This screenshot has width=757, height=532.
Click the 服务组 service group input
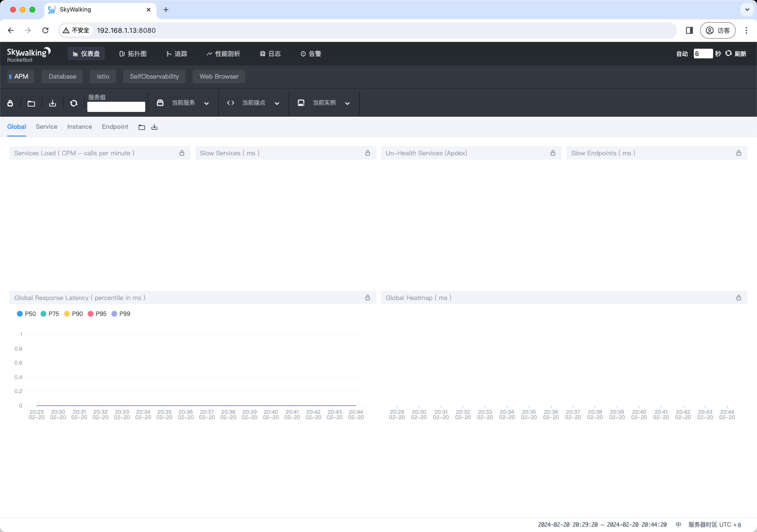pos(116,107)
